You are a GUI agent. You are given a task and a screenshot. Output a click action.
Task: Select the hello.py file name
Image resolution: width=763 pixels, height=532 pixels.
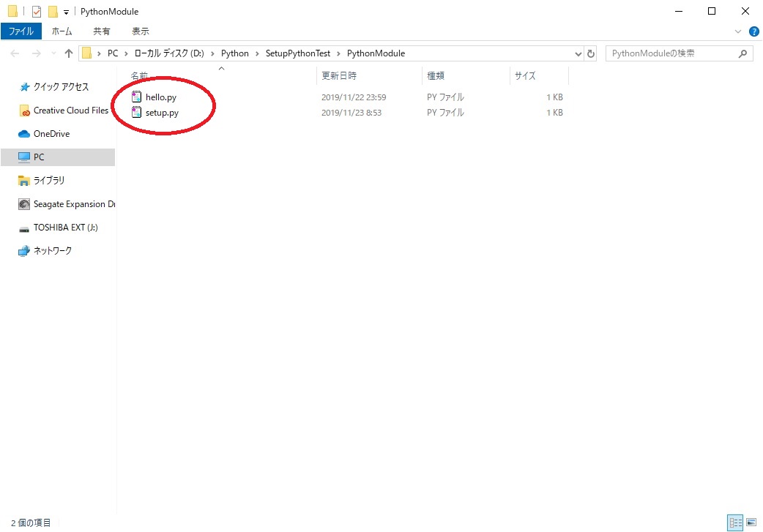click(161, 97)
